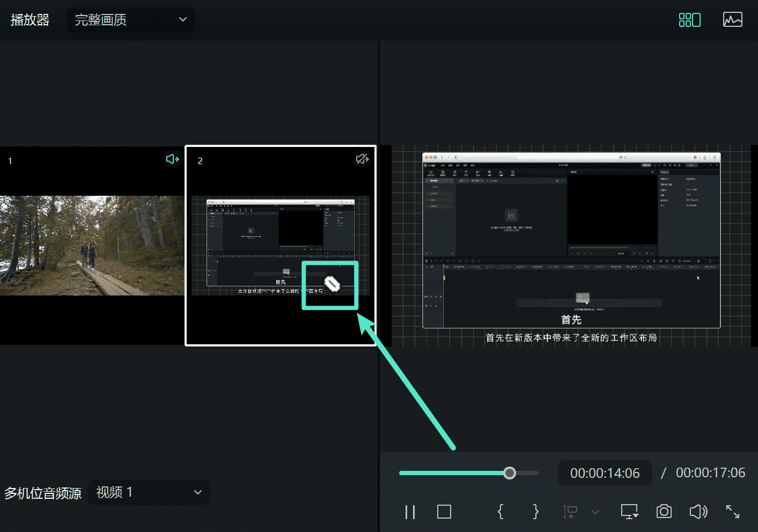Set mark out with right brace icon

point(535,512)
